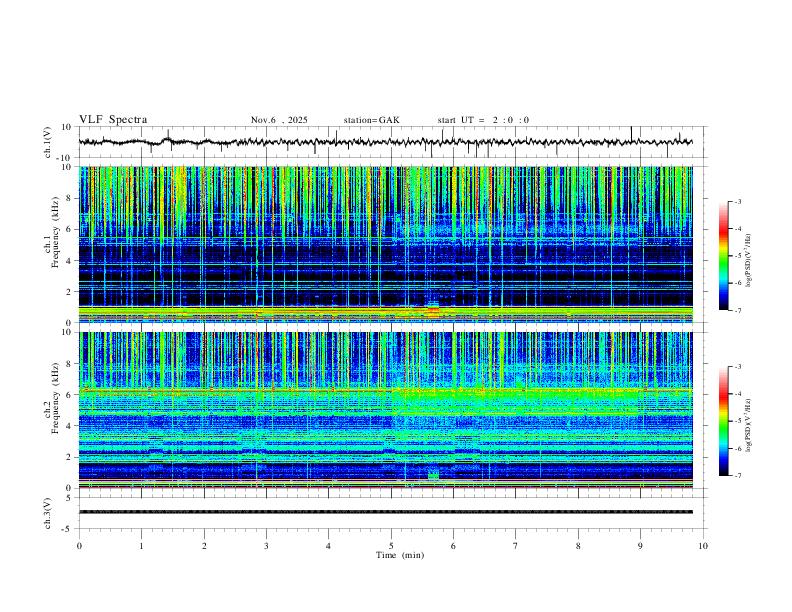The height and width of the screenshot is (612, 792).
Task: Click time axis tick label "10" at bottom right
Action: click(703, 546)
